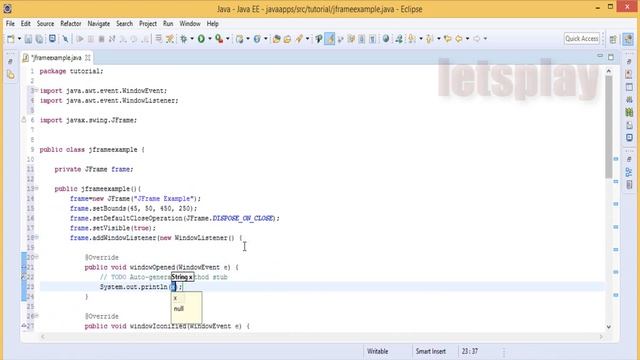Collapse the fold at line 26
The width and height of the screenshot is (640, 360).
(36, 316)
